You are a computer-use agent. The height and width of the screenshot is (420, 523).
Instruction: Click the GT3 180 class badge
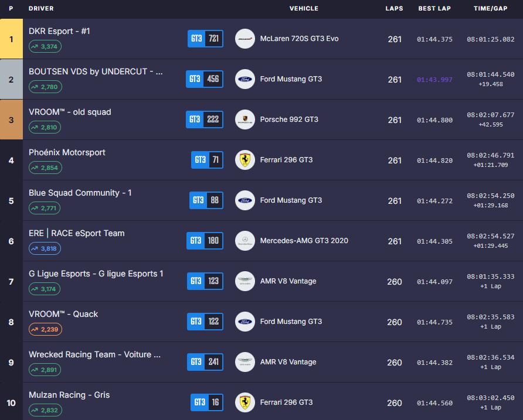(205, 241)
